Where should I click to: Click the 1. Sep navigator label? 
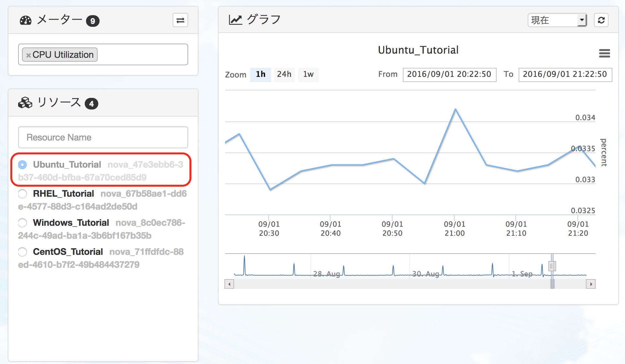(522, 274)
